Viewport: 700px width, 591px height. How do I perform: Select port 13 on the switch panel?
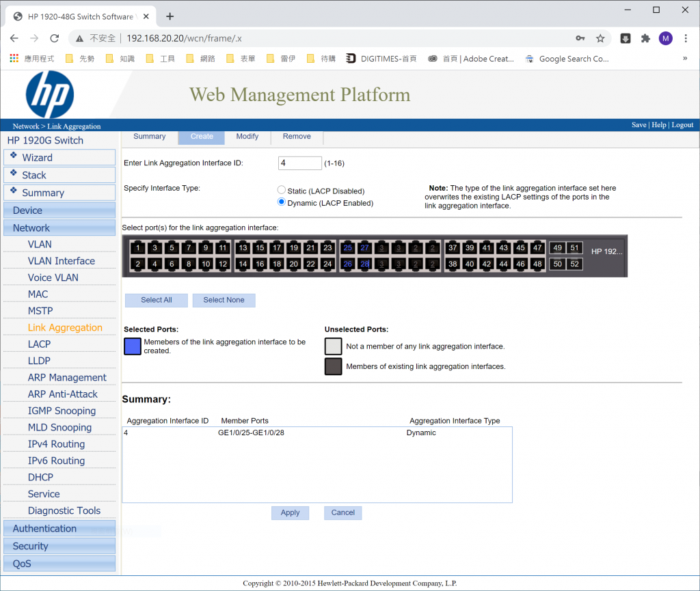243,247
